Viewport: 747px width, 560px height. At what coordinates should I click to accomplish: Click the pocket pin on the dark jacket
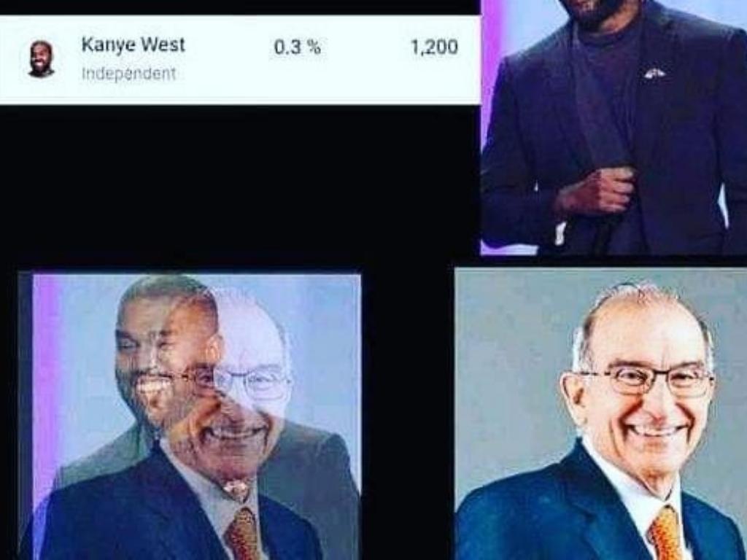pyautogui.click(x=654, y=73)
